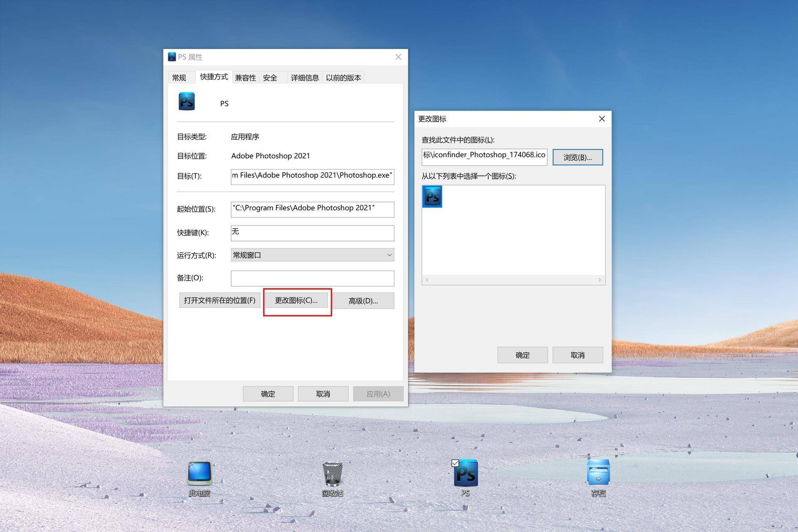Image resolution: width=798 pixels, height=532 pixels.
Task: Click 取消 in PS 属性 dialog
Action: pos(323,394)
